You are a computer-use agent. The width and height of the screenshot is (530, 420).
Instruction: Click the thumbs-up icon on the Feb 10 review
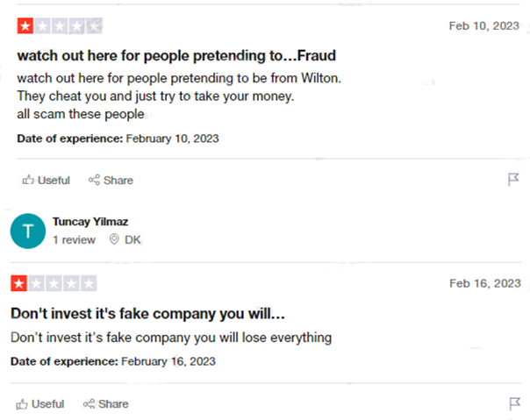tap(28, 180)
